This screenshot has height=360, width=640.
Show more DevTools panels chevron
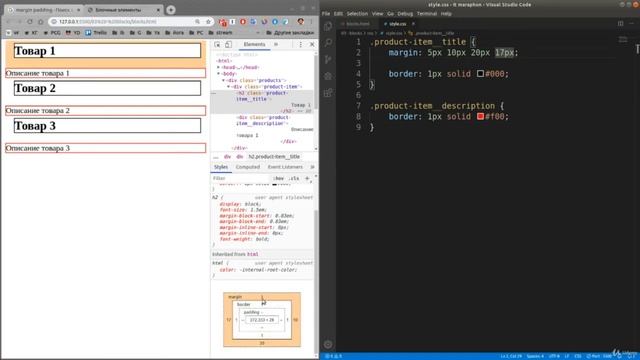coord(276,44)
